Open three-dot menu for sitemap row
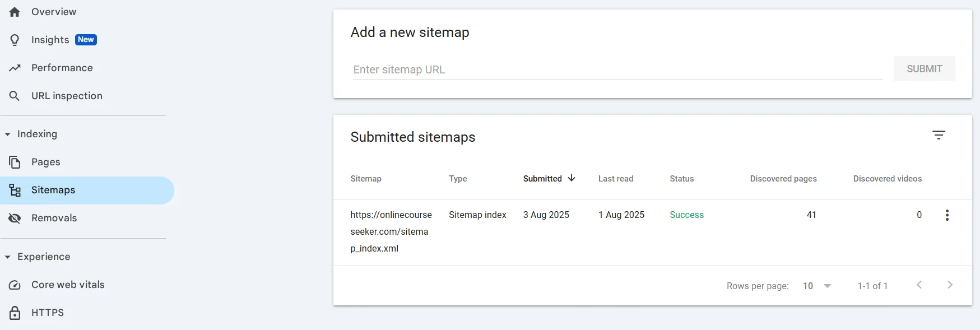Image resolution: width=980 pixels, height=330 pixels. (947, 215)
